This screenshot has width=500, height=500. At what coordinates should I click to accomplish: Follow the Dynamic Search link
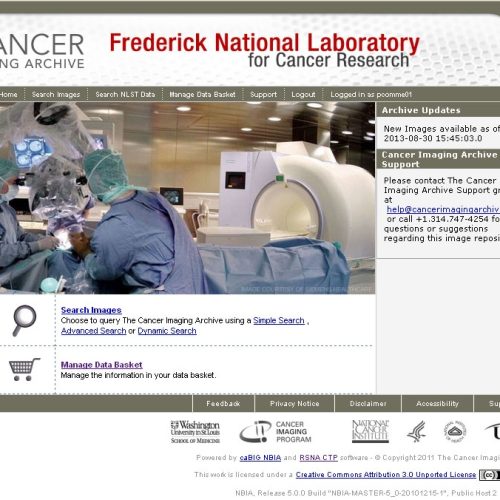click(x=167, y=331)
